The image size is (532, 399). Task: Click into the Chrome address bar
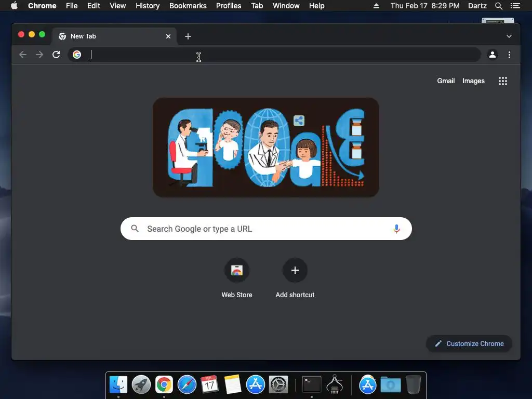coord(274,55)
